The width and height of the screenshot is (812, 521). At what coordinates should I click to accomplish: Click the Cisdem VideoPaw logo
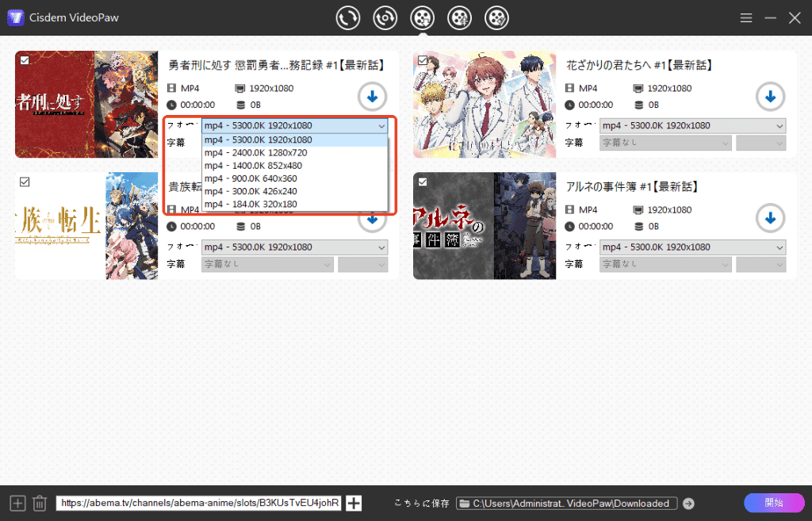(x=16, y=17)
